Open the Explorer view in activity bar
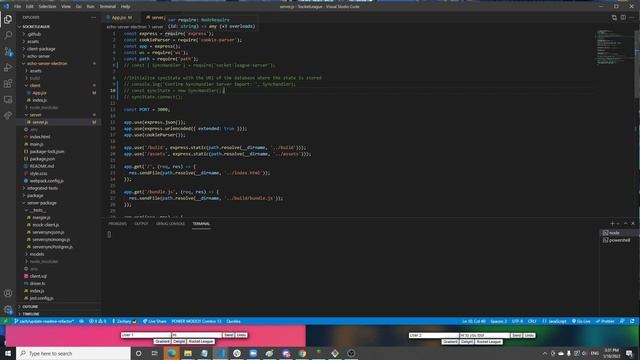 pyautogui.click(x=8, y=19)
